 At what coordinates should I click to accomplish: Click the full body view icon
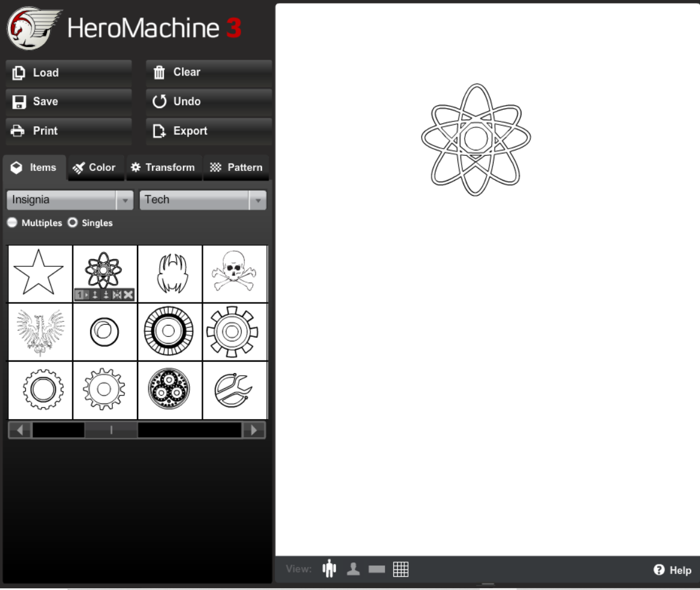click(x=329, y=569)
